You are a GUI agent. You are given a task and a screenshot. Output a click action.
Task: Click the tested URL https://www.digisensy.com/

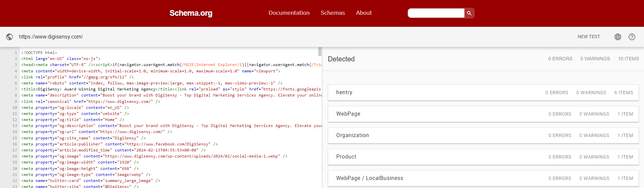tap(51, 37)
